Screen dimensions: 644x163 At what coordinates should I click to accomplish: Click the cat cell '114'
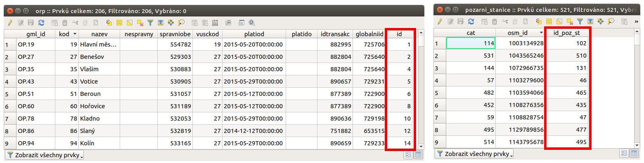[471, 43]
